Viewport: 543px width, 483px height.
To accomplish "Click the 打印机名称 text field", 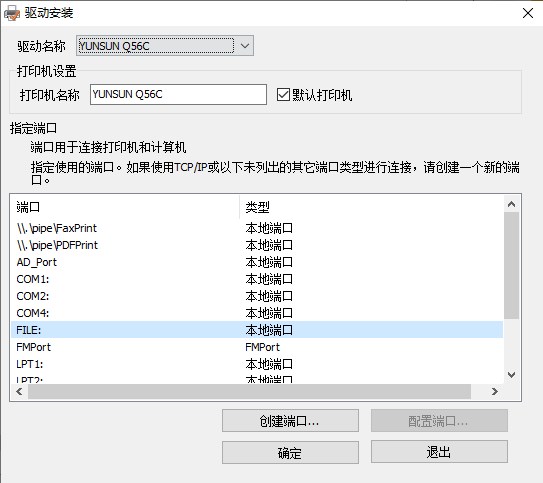I will click(x=178, y=94).
